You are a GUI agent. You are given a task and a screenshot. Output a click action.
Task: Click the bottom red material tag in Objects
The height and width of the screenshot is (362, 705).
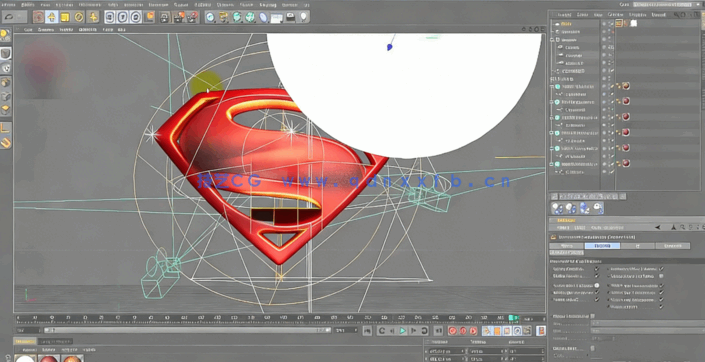(x=626, y=163)
